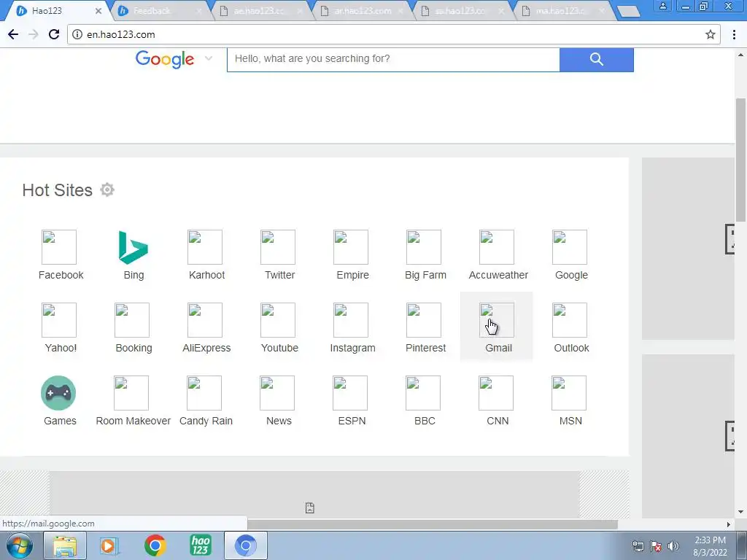
Task: Open the Room Makeover icon
Action: [x=131, y=393]
